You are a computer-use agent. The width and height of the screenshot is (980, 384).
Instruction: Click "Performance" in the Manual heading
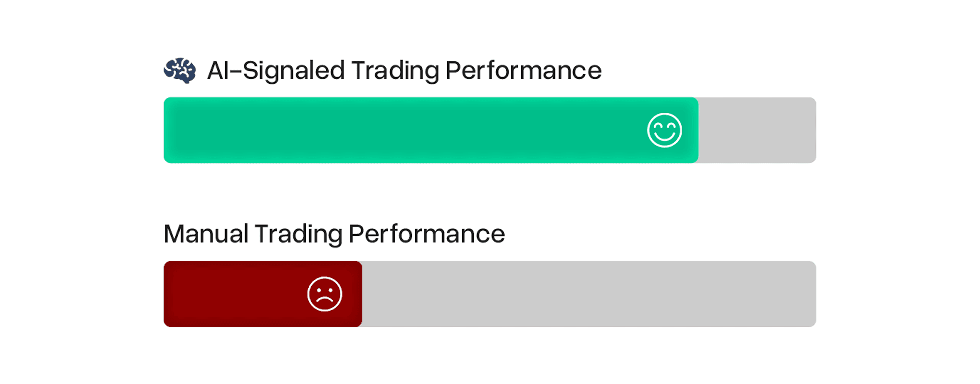point(427,234)
